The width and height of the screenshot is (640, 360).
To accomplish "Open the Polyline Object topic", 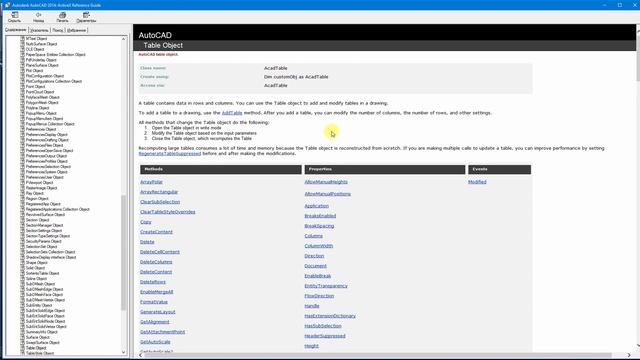I will pyautogui.click(x=38, y=108).
